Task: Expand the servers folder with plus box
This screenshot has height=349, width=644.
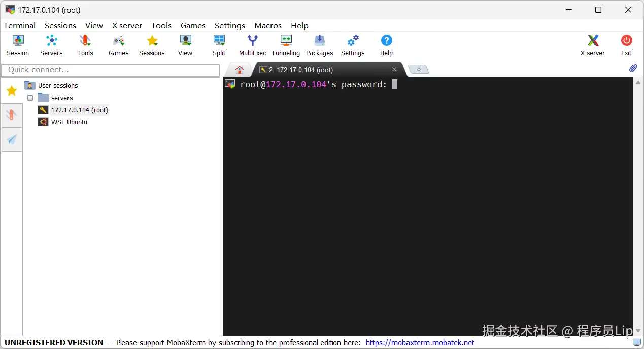Action: tap(30, 98)
